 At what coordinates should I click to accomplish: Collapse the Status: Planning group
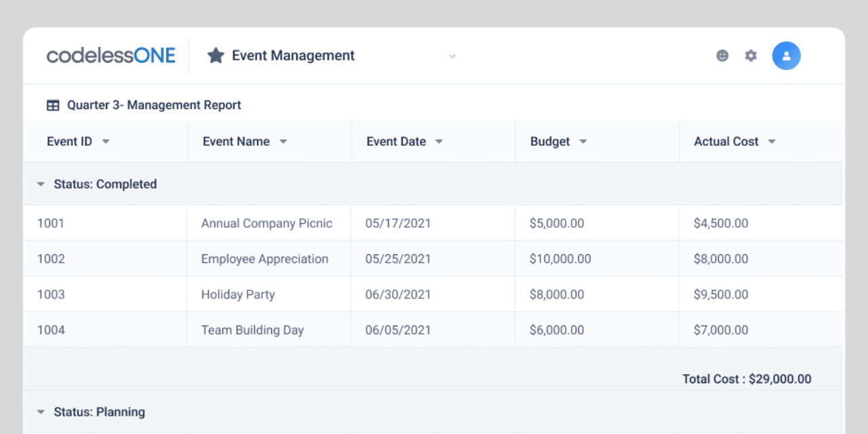click(x=41, y=412)
